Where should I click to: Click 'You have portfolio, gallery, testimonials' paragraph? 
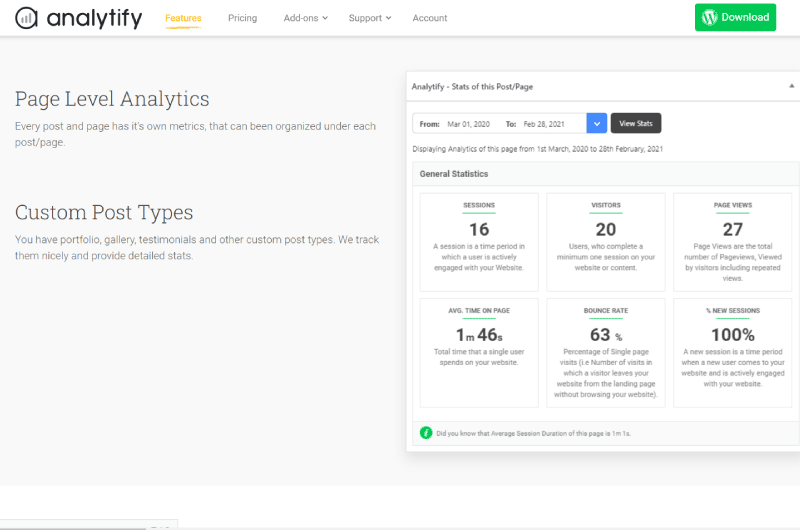[x=197, y=247]
